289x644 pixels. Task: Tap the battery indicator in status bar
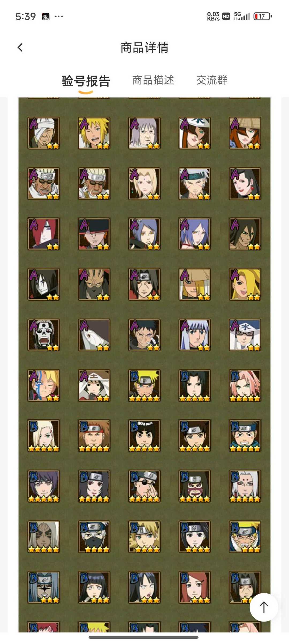[263, 16]
